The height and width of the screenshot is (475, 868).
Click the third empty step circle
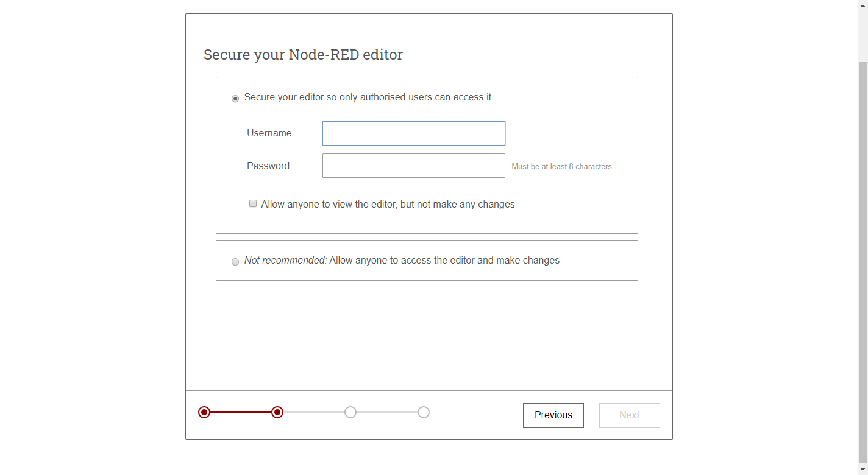(x=350, y=412)
